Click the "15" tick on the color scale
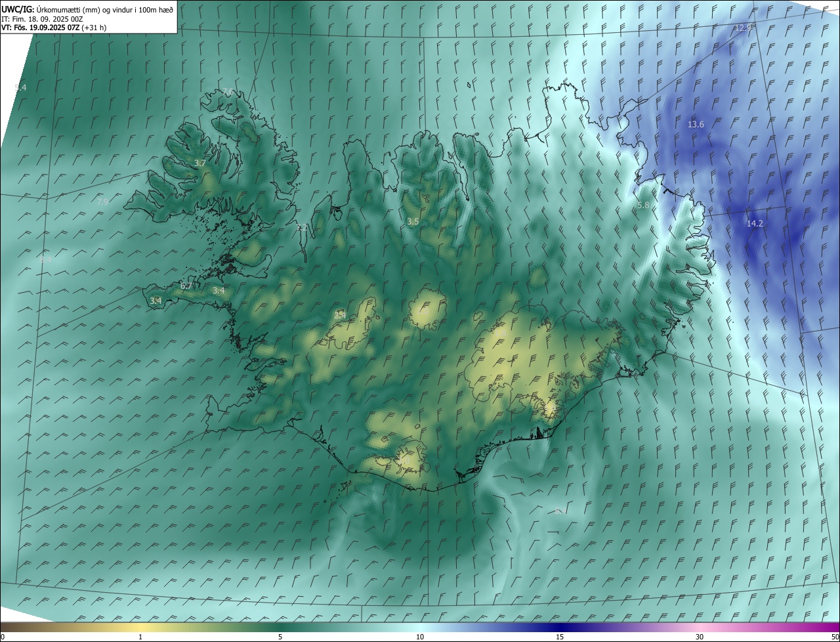Image resolution: width=840 pixels, height=642 pixels. coord(560,637)
